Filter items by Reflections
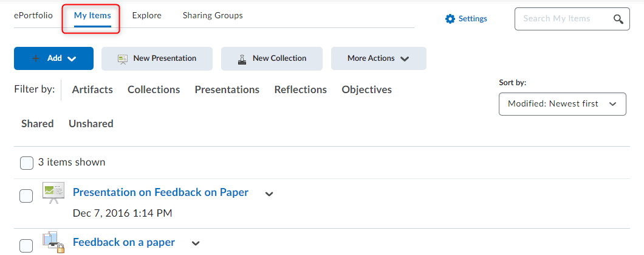This screenshot has height=255, width=644. [x=300, y=89]
